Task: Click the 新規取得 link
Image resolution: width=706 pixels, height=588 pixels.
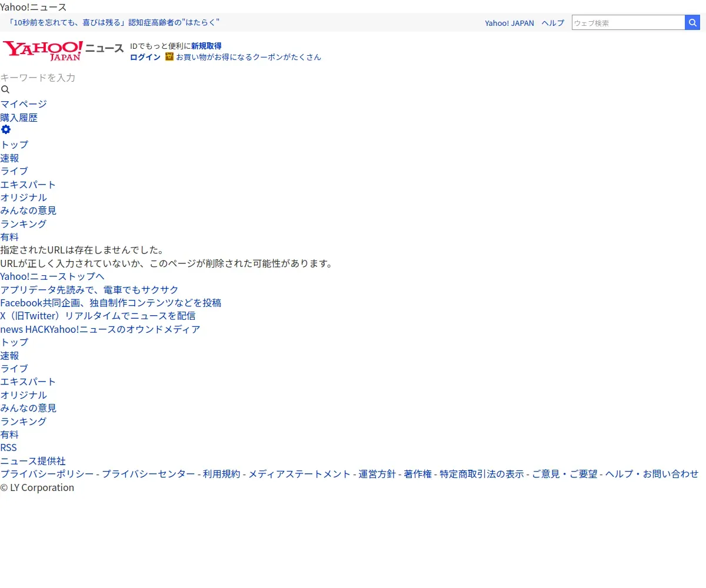Action: click(207, 46)
